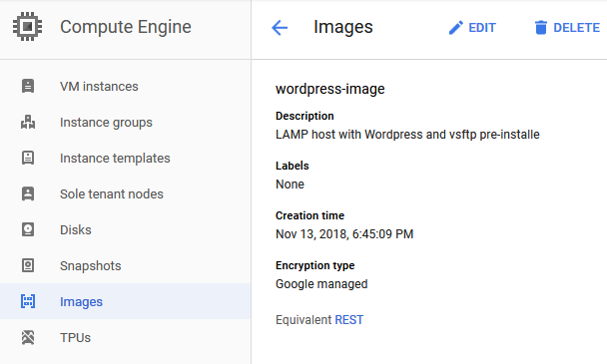Click the creation time Nov 13, 2018
The height and width of the screenshot is (364, 607).
tap(344, 234)
